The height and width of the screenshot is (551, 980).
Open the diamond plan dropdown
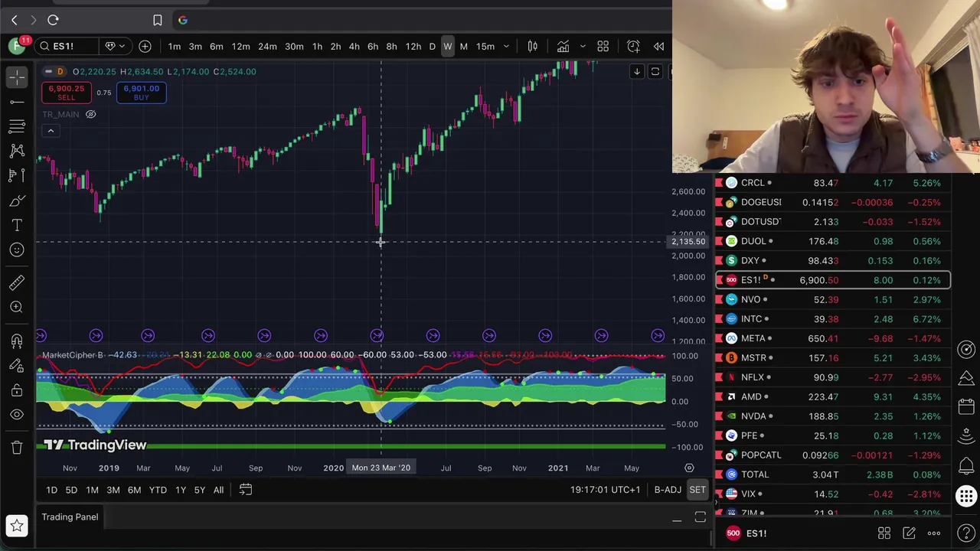(x=114, y=46)
